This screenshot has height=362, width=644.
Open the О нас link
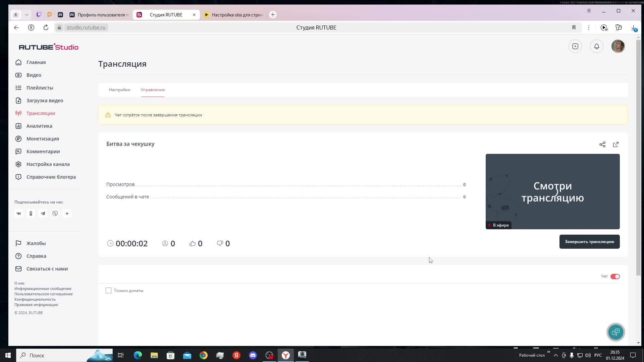point(19,283)
